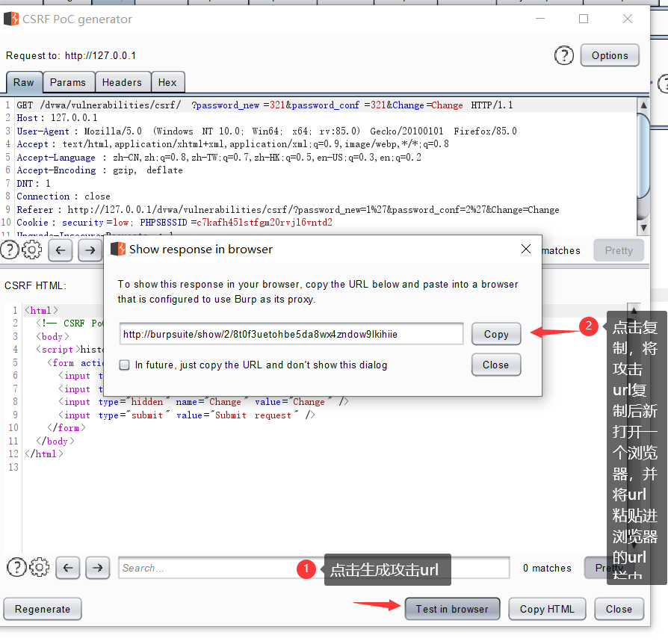Toggle Pretty view in the request pane
668x644 pixels.
pos(619,250)
